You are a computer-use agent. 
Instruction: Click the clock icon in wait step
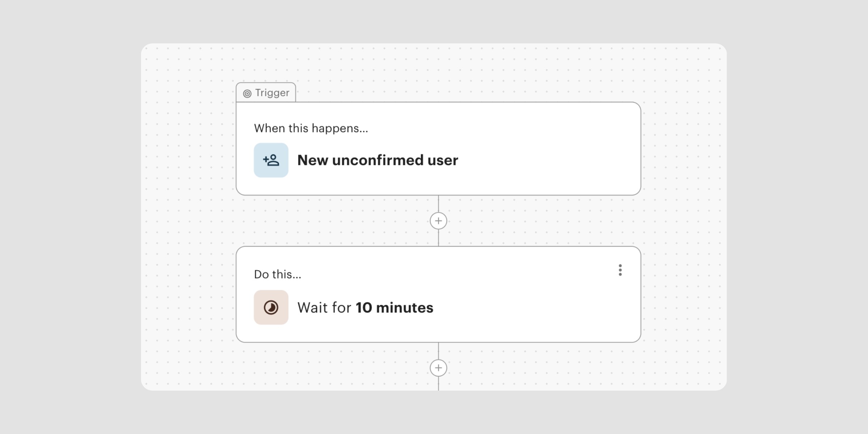point(271,307)
